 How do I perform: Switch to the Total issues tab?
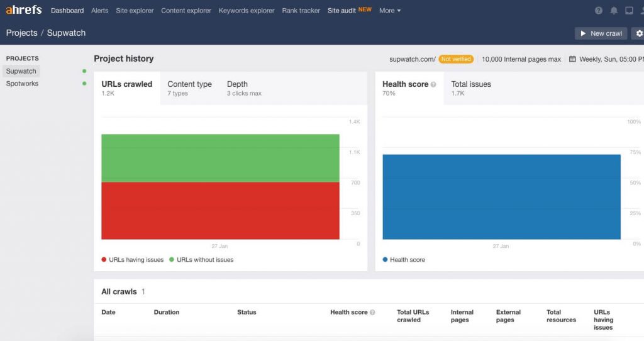pyautogui.click(x=471, y=88)
